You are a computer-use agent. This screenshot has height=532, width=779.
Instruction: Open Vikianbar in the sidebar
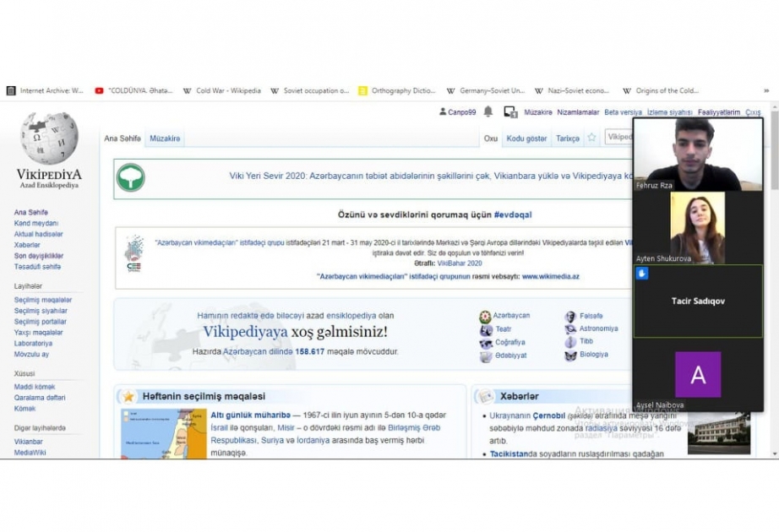pos(29,442)
